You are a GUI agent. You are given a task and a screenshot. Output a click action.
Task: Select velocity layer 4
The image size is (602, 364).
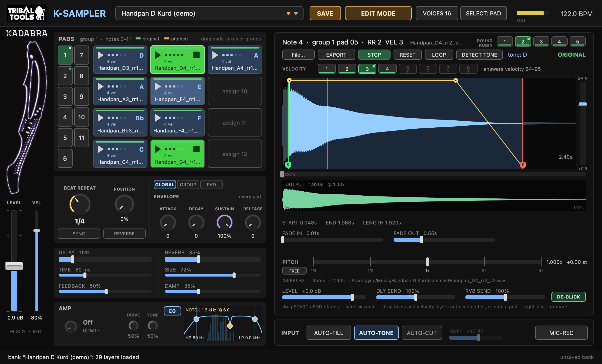(387, 69)
